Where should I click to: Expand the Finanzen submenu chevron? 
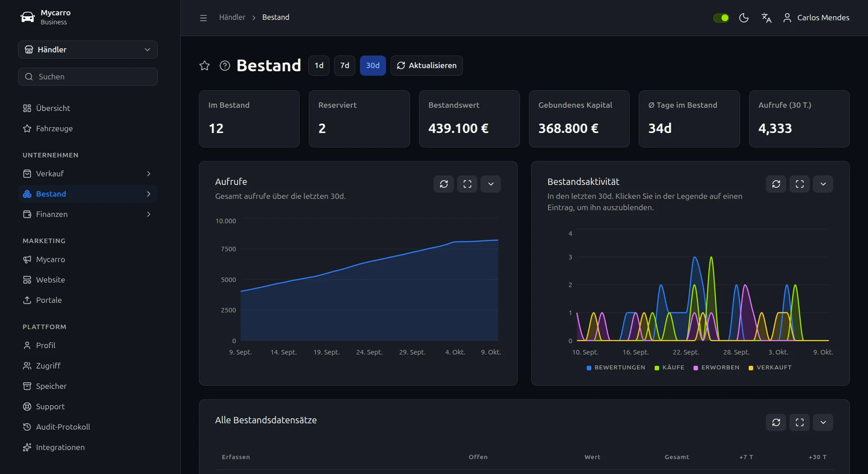[149, 214]
